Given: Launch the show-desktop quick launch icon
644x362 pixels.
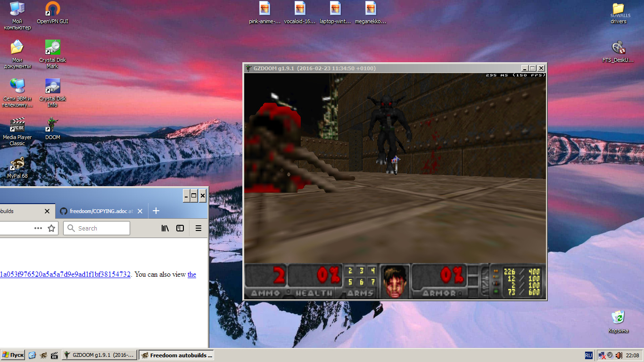Looking at the screenshot, I should pos(32,355).
